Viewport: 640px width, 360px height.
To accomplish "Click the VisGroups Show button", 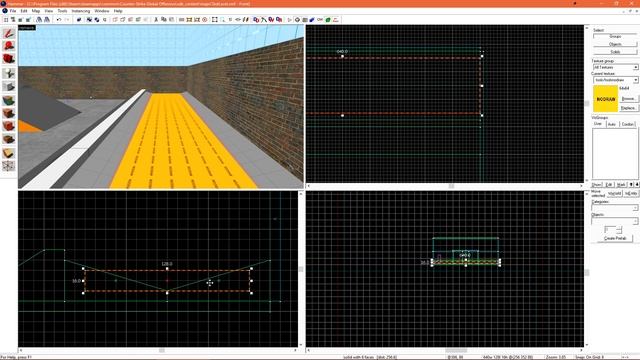I will (x=597, y=184).
